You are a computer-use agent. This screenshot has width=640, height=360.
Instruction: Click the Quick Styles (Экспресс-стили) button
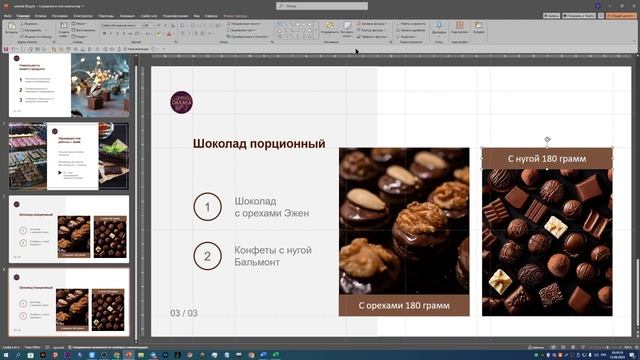pos(347,28)
